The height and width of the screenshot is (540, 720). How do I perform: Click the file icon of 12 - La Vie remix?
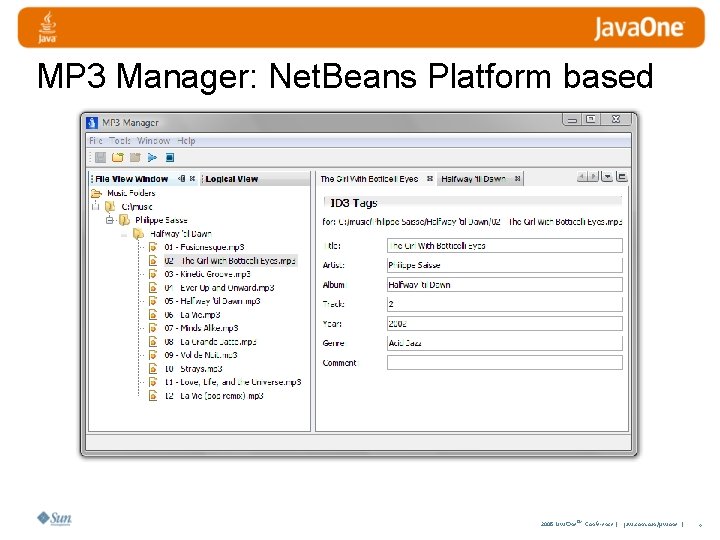tap(153, 396)
